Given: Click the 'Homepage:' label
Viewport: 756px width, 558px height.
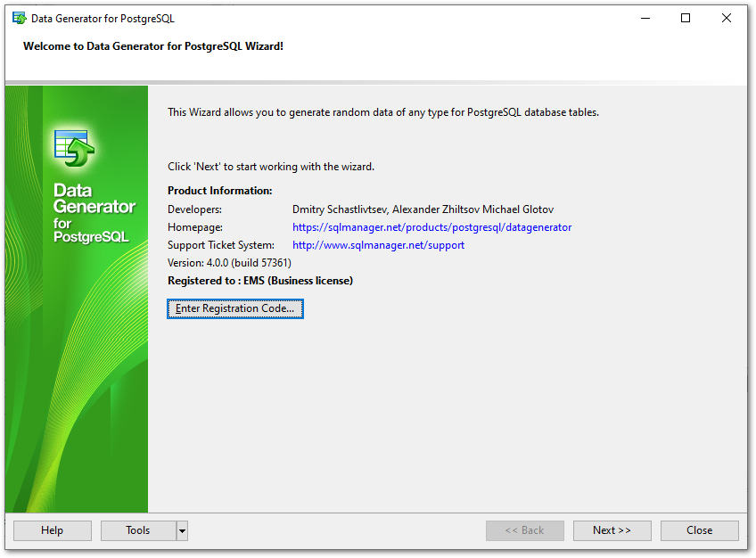Looking at the screenshot, I should pos(195,227).
